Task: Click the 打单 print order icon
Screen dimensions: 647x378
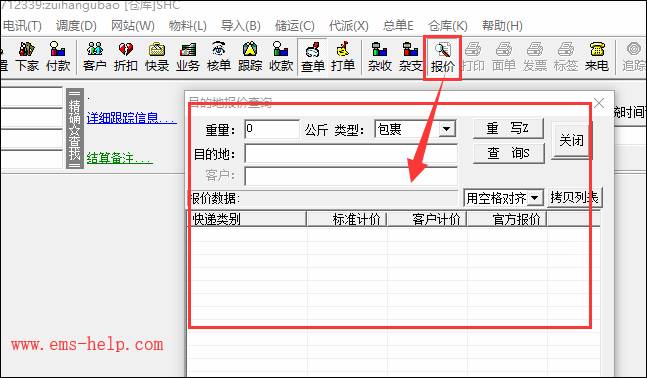Action: tap(343, 57)
